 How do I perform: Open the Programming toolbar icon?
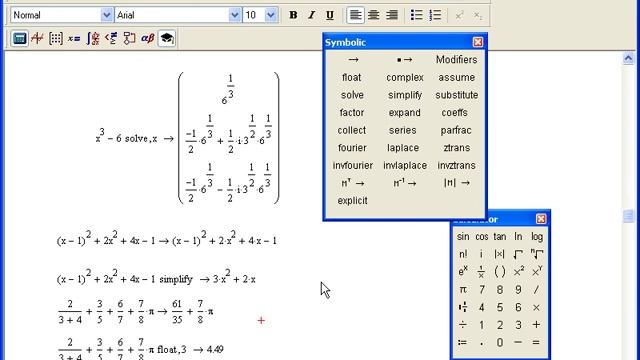coord(129,38)
